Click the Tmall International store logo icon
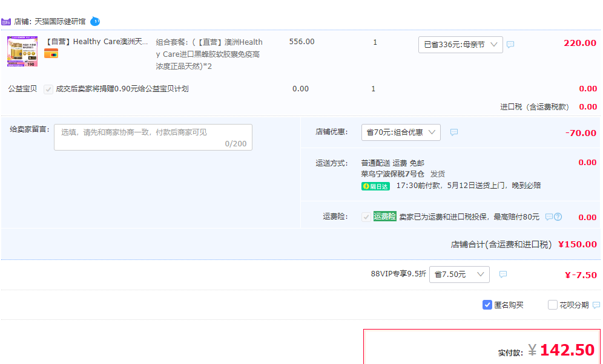The height and width of the screenshot is (364, 603). (6, 22)
